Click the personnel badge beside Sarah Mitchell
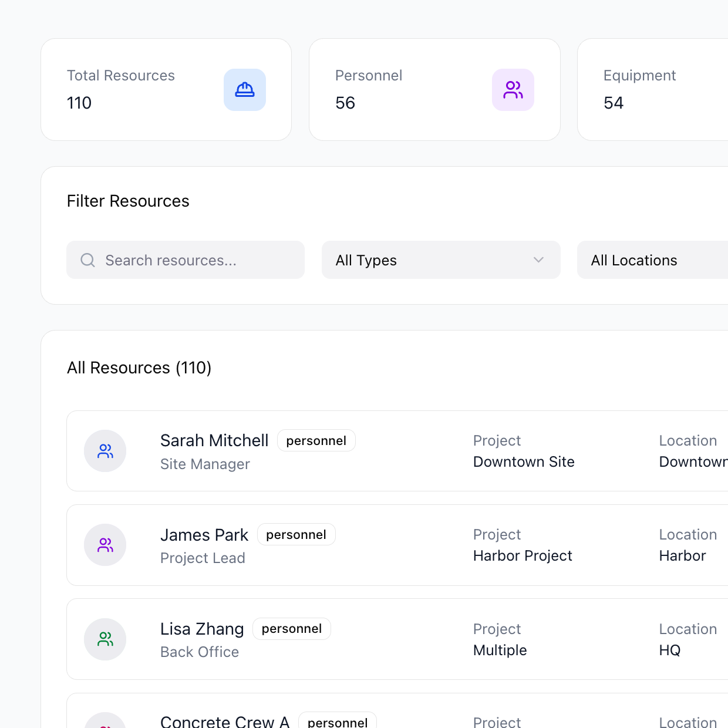The width and height of the screenshot is (728, 728). (316, 440)
